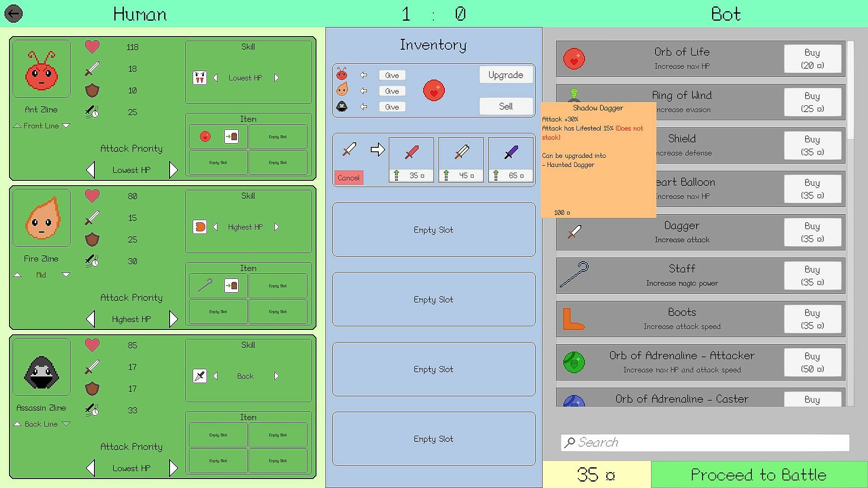Next skill target for Assassin Zlime
The height and width of the screenshot is (488, 868).
coord(276,376)
